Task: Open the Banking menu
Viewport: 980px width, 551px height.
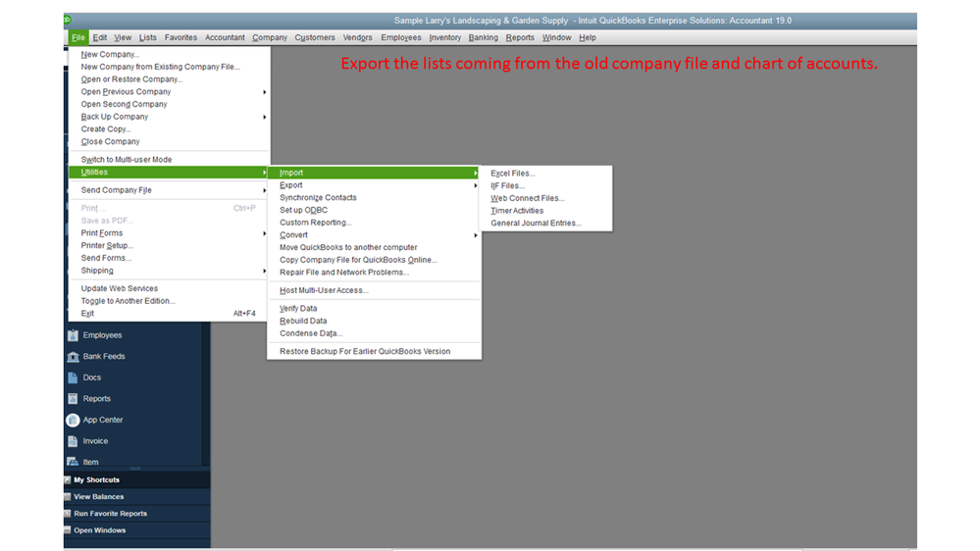Action: click(x=483, y=37)
